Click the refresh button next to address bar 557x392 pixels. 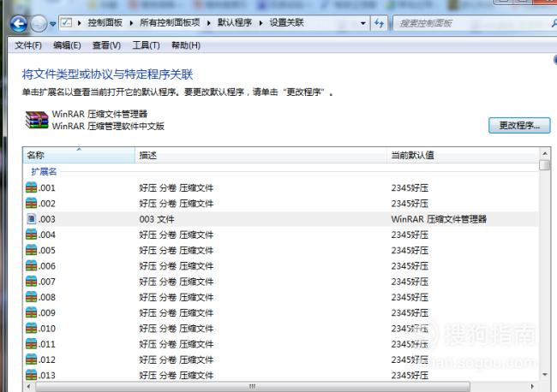pyautogui.click(x=380, y=23)
